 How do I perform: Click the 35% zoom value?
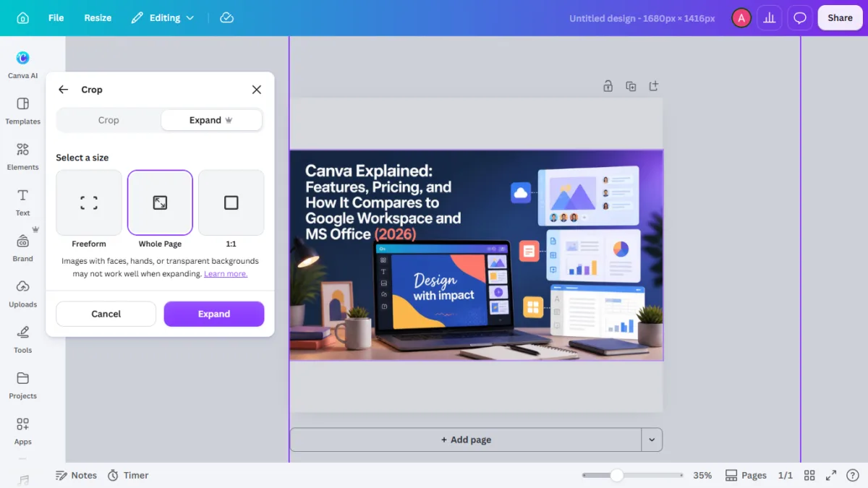702,475
